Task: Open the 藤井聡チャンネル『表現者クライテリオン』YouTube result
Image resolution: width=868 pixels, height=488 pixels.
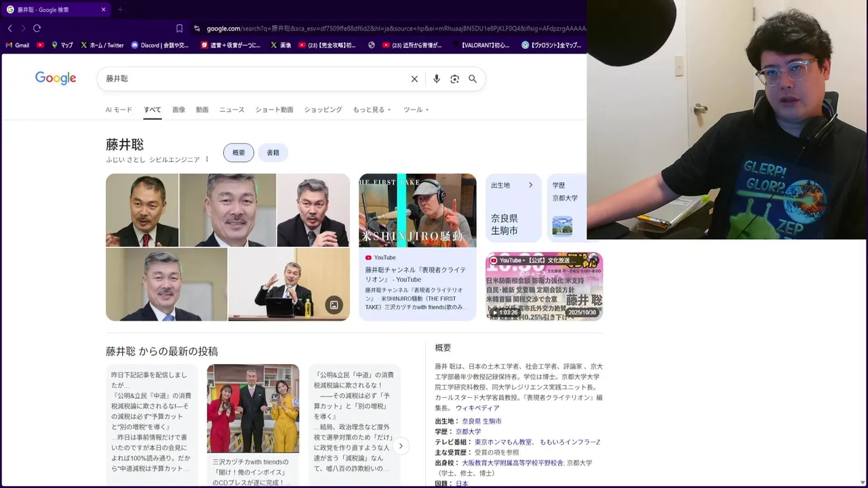Action: point(416,274)
